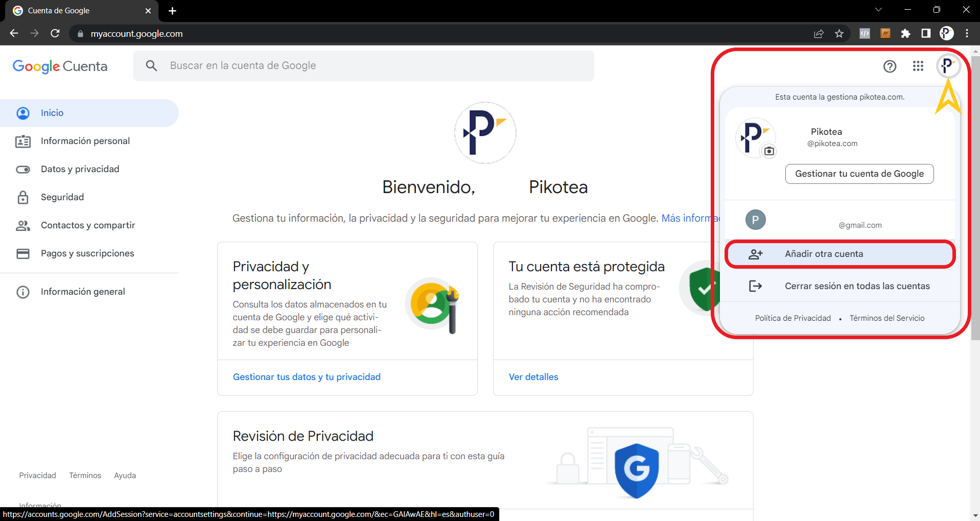Click the Inicio person icon
This screenshot has height=521, width=980.
pyautogui.click(x=23, y=113)
